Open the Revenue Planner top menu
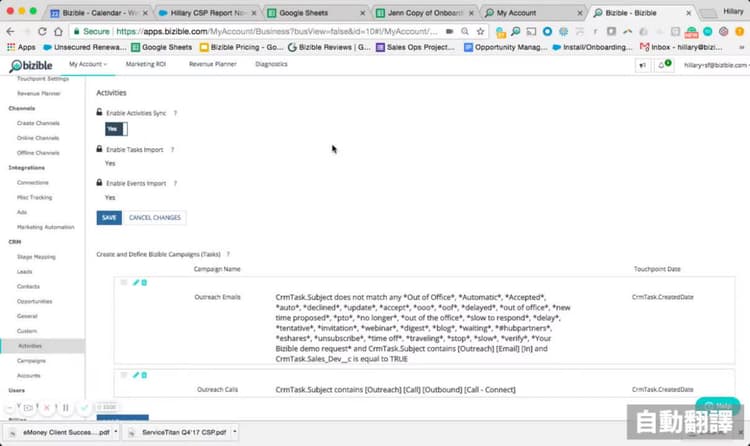This screenshot has height=446, width=750. [212, 64]
